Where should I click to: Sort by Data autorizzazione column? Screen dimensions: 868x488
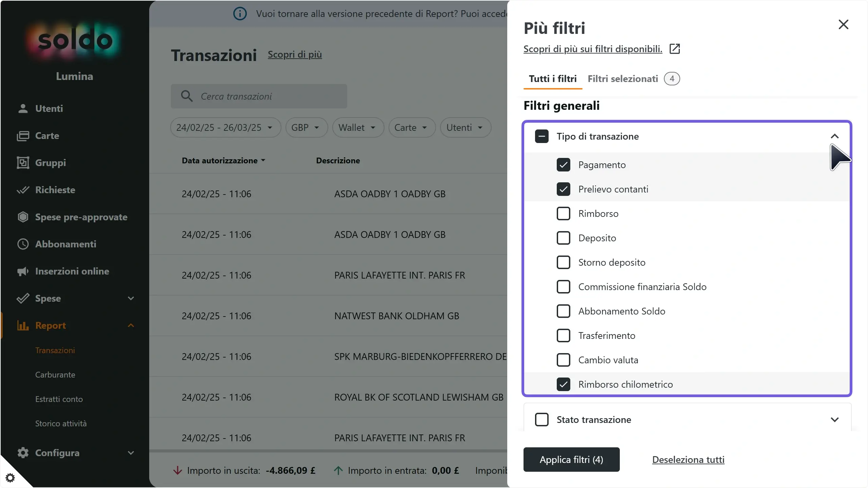pyautogui.click(x=223, y=161)
